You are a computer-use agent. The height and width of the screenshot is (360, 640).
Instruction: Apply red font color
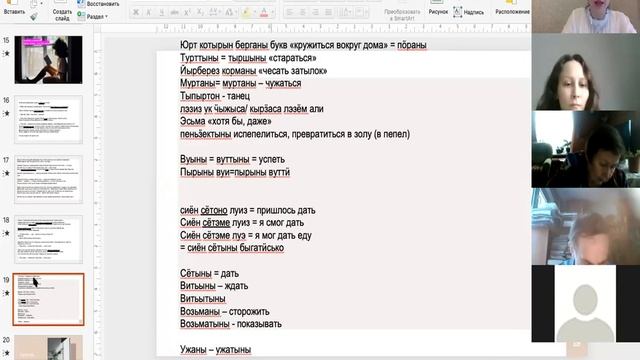coord(264,13)
